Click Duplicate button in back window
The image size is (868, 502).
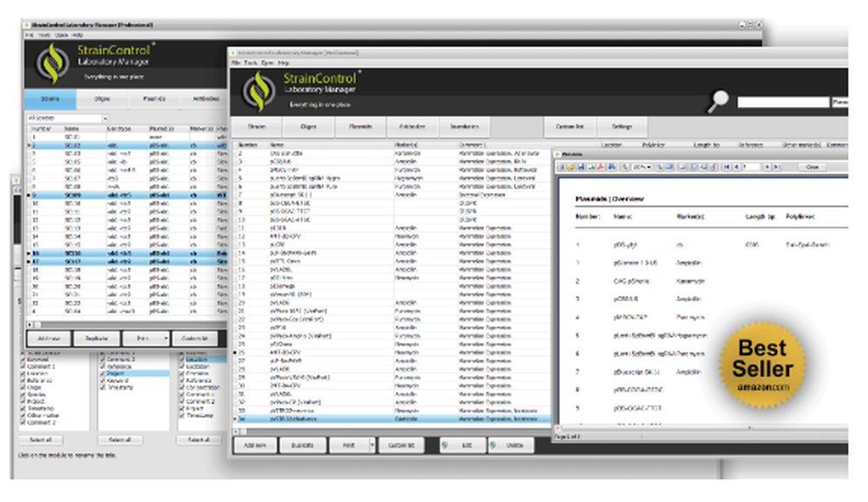tap(96, 338)
